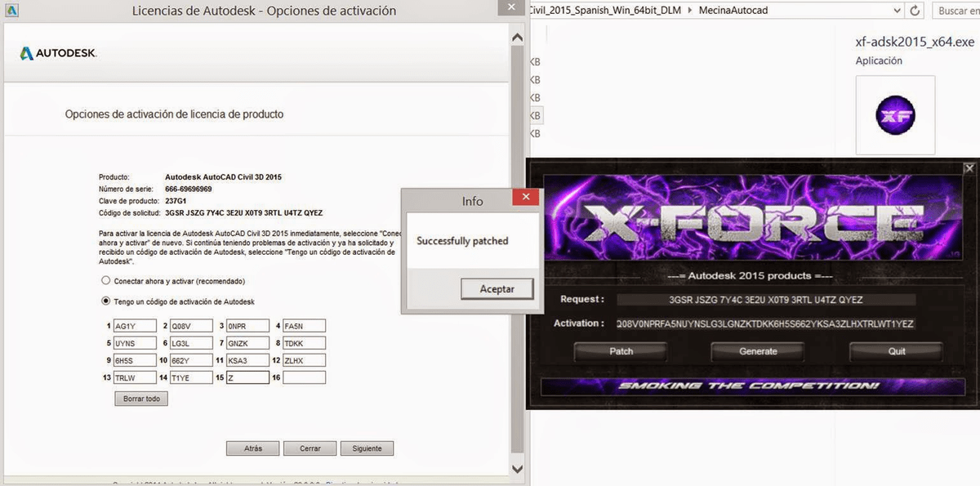Click the 'Cerrar' button in license dialog
Image resolution: width=980 pixels, height=486 pixels.
tap(310, 448)
